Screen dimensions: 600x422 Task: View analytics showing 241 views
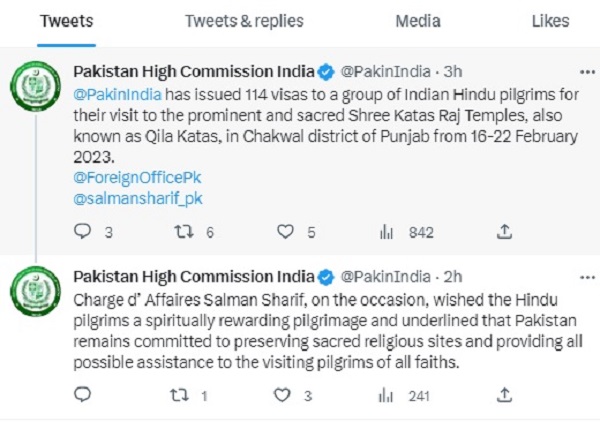[386, 395]
